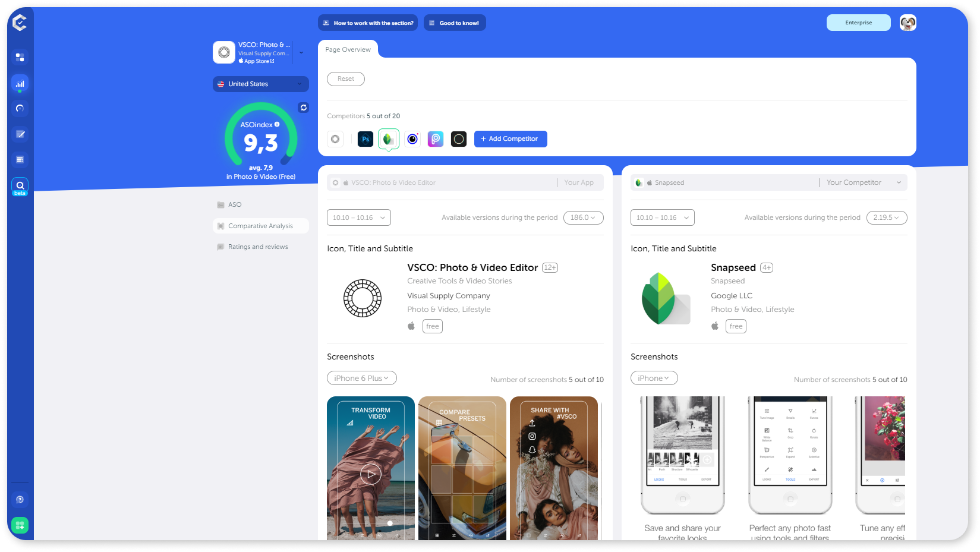
Task: Click the large VSCO app icon
Action: tap(363, 298)
